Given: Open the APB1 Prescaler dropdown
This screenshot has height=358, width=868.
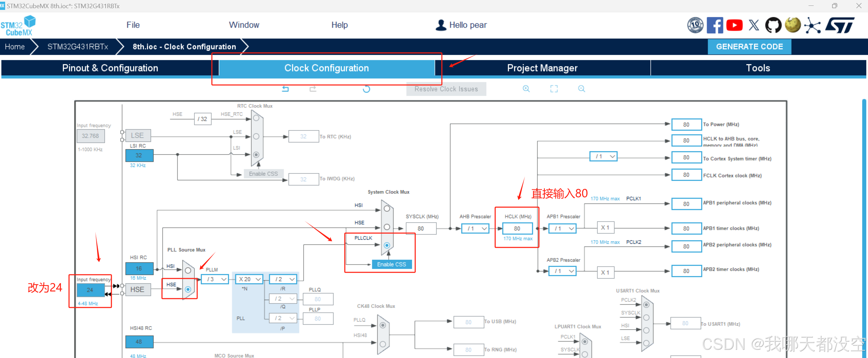Looking at the screenshot, I should pos(562,228).
